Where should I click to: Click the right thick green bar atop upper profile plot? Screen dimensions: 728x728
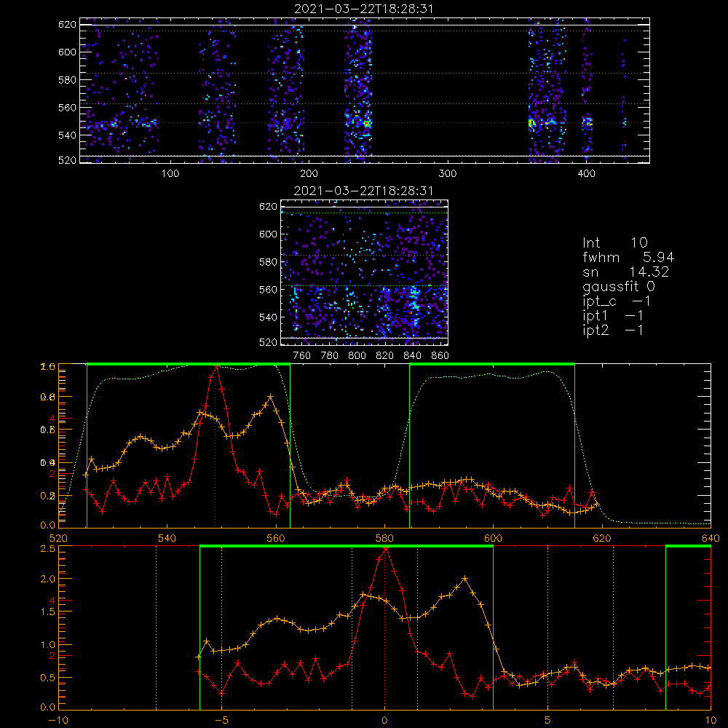point(492,365)
